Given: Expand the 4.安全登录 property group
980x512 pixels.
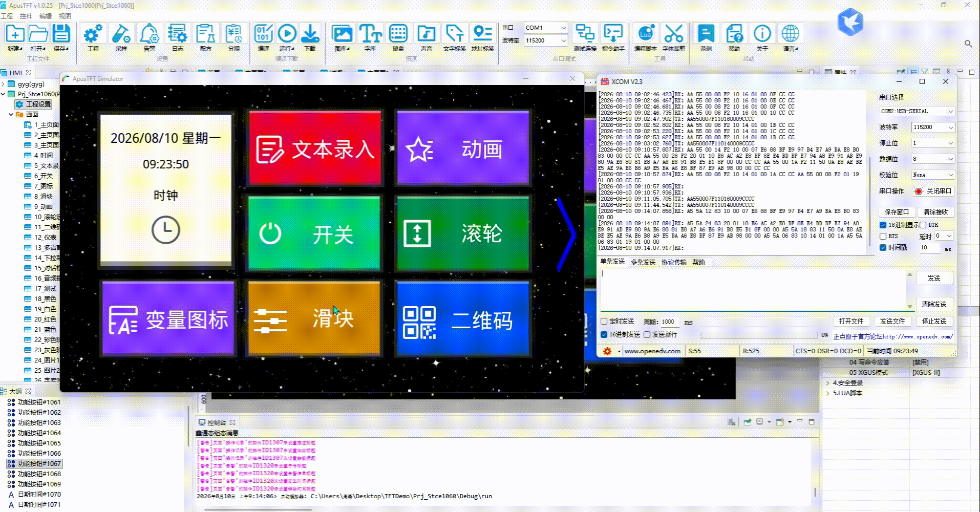Looking at the screenshot, I should [828, 382].
